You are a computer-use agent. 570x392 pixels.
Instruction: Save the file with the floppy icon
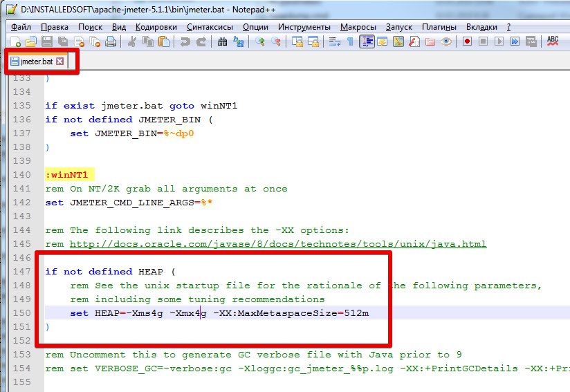(47, 41)
